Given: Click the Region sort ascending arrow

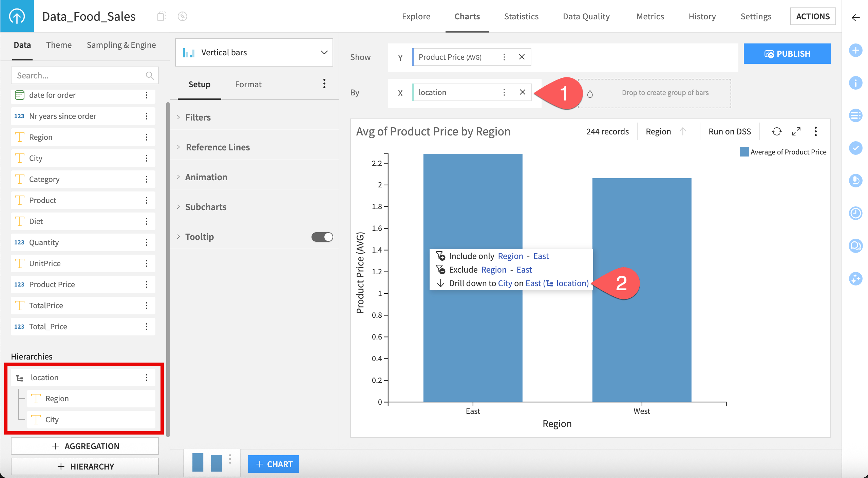Looking at the screenshot, I should 683,131.
